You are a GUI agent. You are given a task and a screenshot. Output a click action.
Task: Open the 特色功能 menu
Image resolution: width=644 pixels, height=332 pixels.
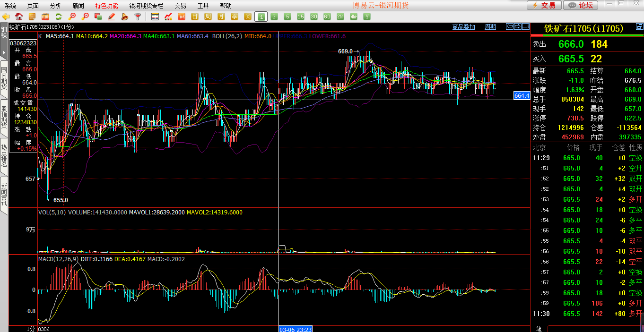[106, 6]
